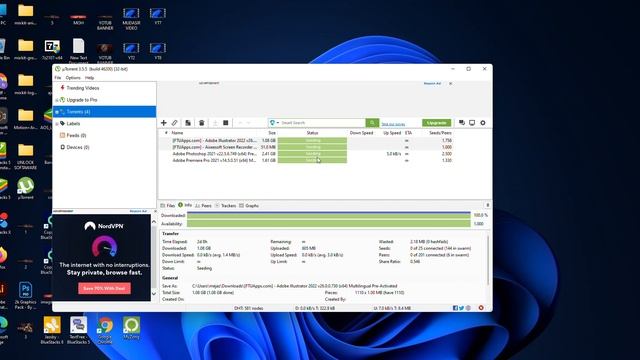Close the NordVPN sidebar advertisement
Screen dimensions: 640x360
point(155,211)
